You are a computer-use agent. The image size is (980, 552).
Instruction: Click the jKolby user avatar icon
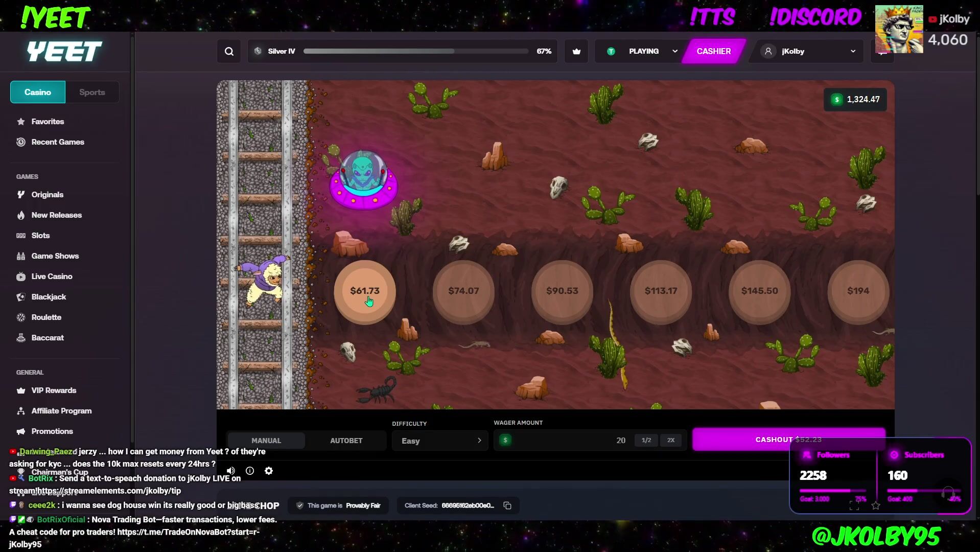(768, 51)
